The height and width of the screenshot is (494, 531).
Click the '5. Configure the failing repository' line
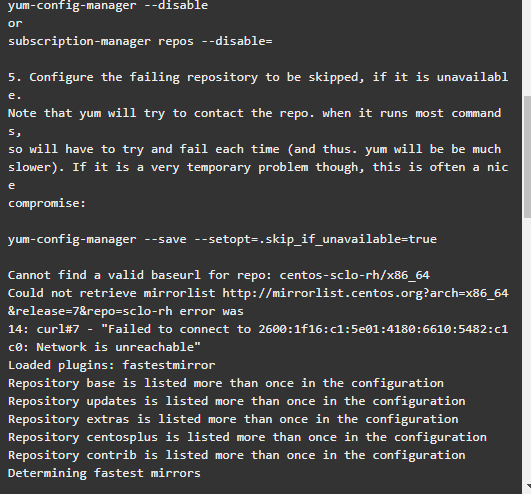coord(258,86)
